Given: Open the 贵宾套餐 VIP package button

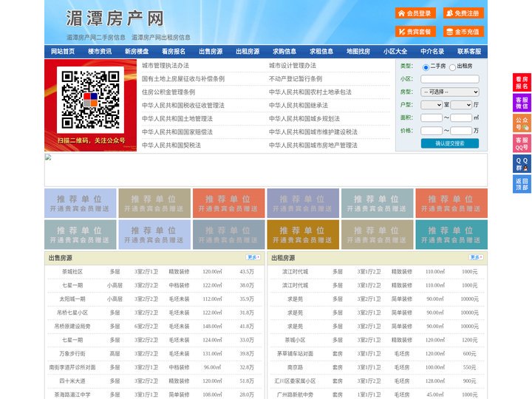Looking at the screenshot, I should [415, 32].
